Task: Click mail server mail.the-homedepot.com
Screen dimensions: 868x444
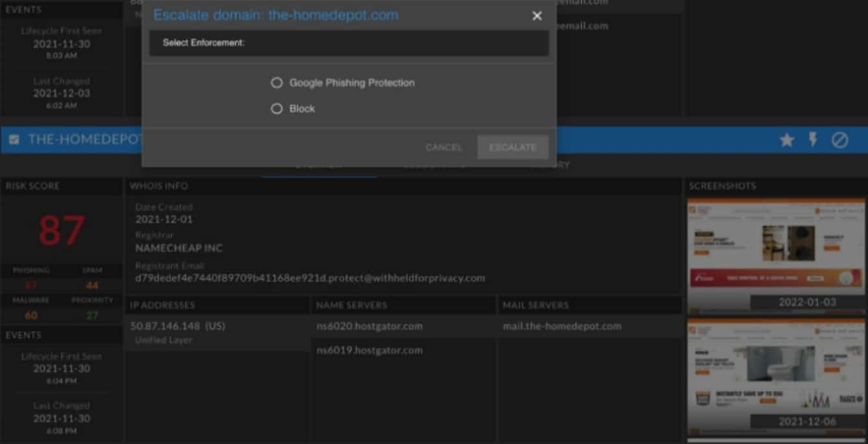Action: point(562,326)
